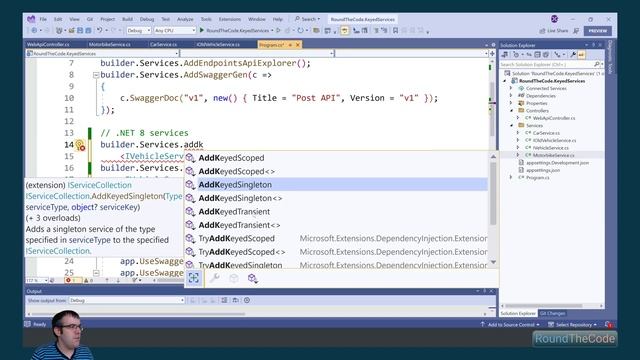The image size is (640, 360).
Task: Open the Build menu
Action: pyautogui.click(x=127, y=19)
